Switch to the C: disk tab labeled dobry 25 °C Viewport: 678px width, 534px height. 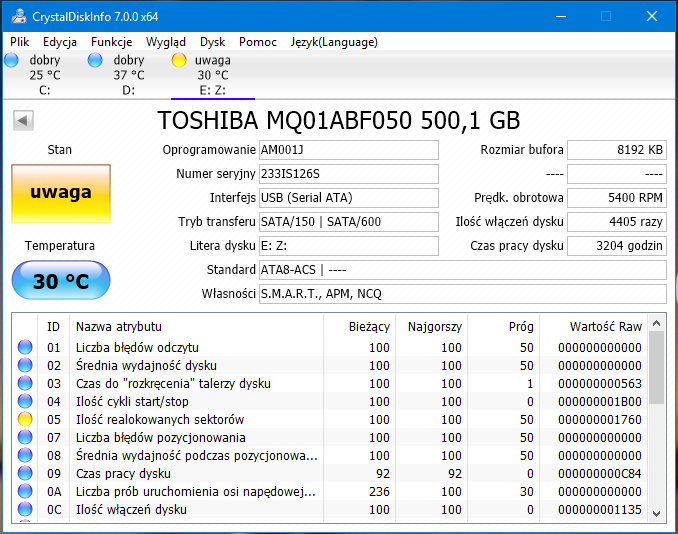[x=45, y=75]
